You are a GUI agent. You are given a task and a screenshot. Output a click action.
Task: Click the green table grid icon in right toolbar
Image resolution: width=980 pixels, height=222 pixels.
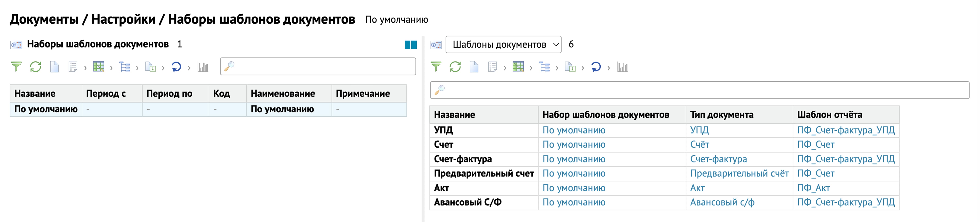518,67
